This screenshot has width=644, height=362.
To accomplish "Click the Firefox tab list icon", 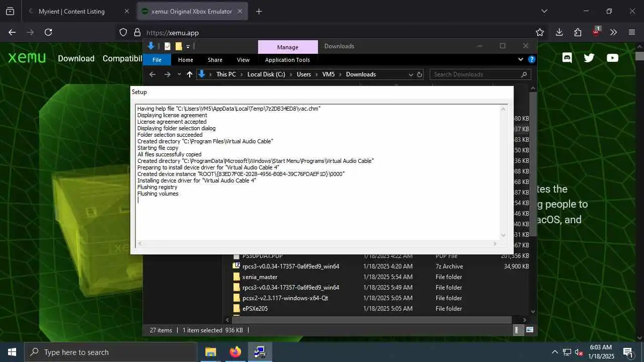I will pyautogui.click(x=10, y=11).
